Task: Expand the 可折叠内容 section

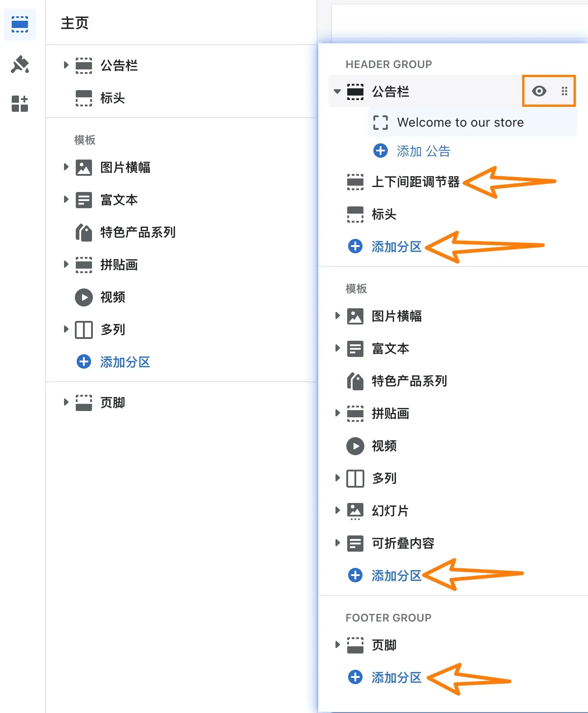Action: coord(337,543)
